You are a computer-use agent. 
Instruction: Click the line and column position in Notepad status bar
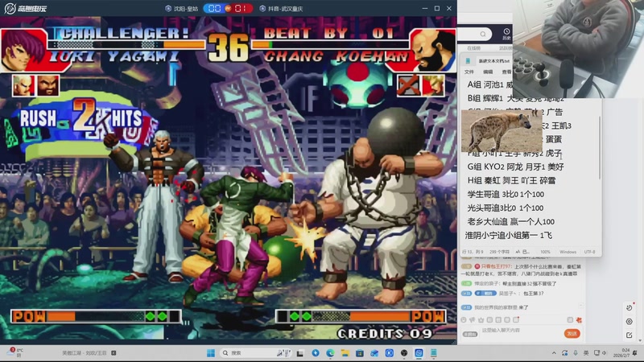(473, 252)
